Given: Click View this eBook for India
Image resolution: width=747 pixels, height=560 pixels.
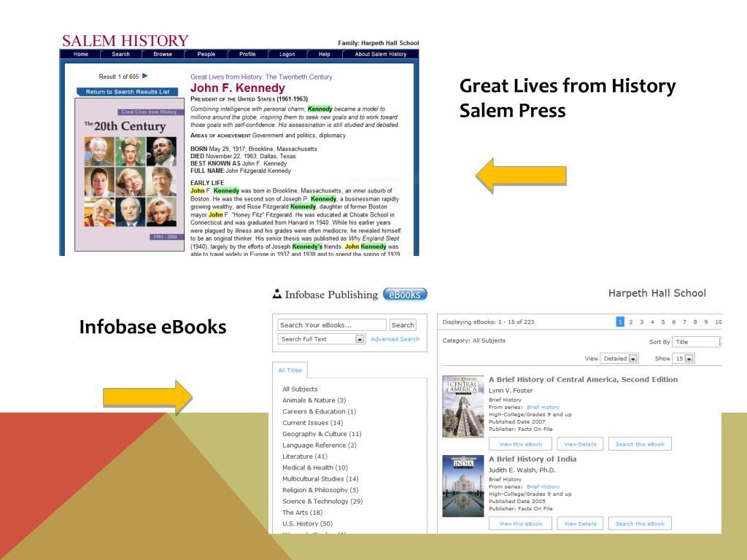Looking at the screenshot, I should tap(520, 524).
